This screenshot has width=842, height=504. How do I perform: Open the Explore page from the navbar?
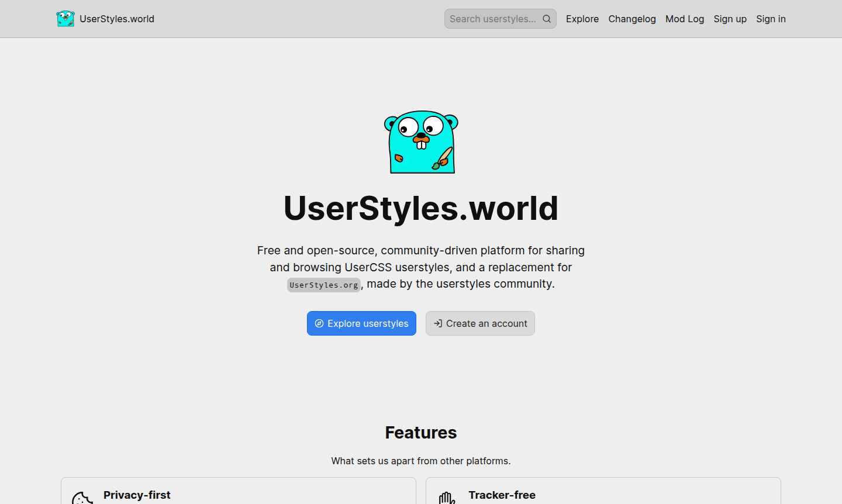[x=582, y=19]
